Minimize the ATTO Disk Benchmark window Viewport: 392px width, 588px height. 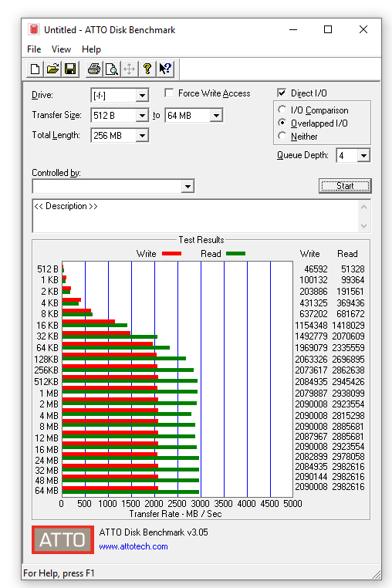(x=293, y=29)
